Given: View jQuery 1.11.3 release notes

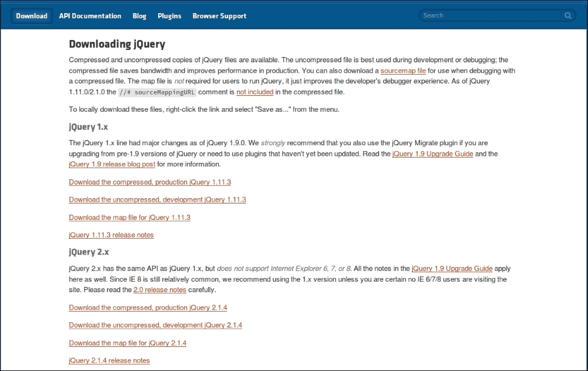Looking at the screenshot, I should click(x=111, y=235).
